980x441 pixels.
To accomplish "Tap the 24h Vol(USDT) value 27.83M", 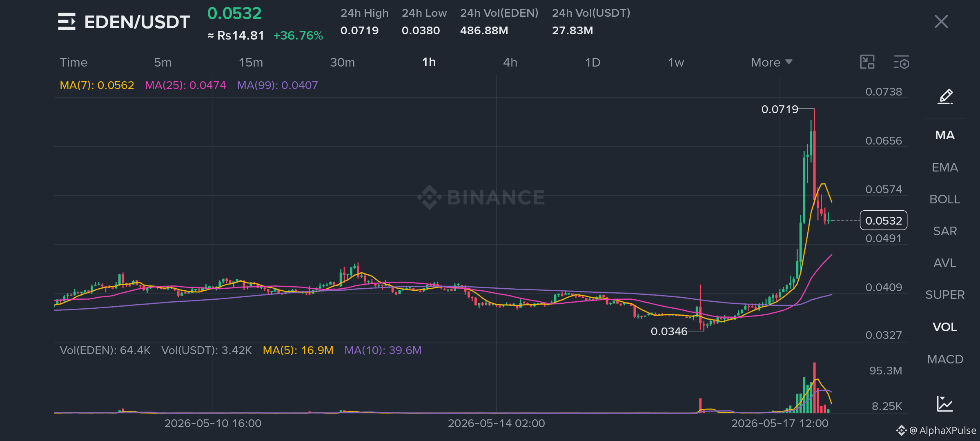I will point(572,31).
